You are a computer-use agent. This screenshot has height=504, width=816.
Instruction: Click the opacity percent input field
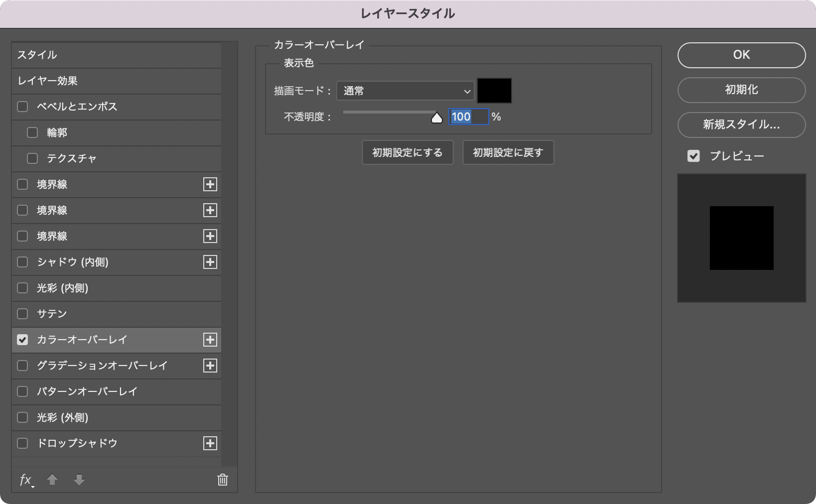pos(468,117)
